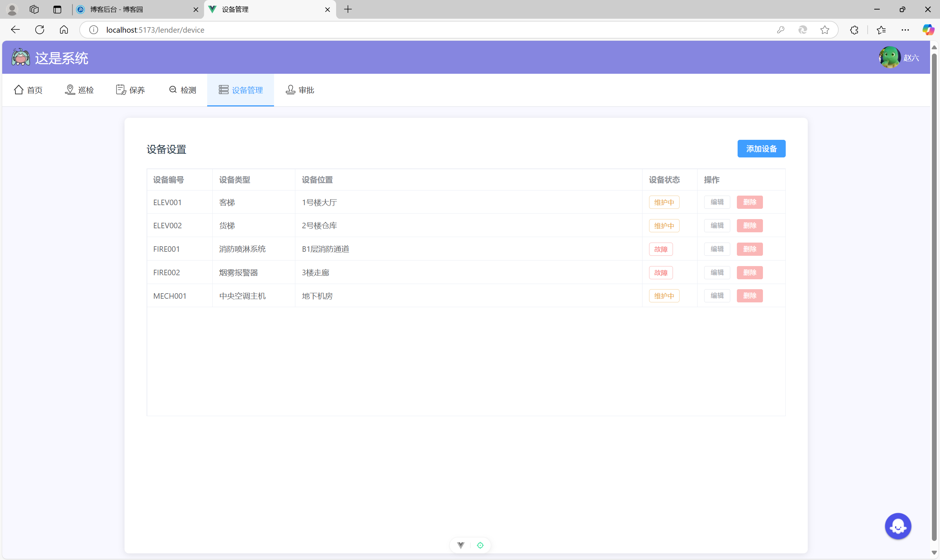
Task: Click the 添加设备 button
Action: 761,149
